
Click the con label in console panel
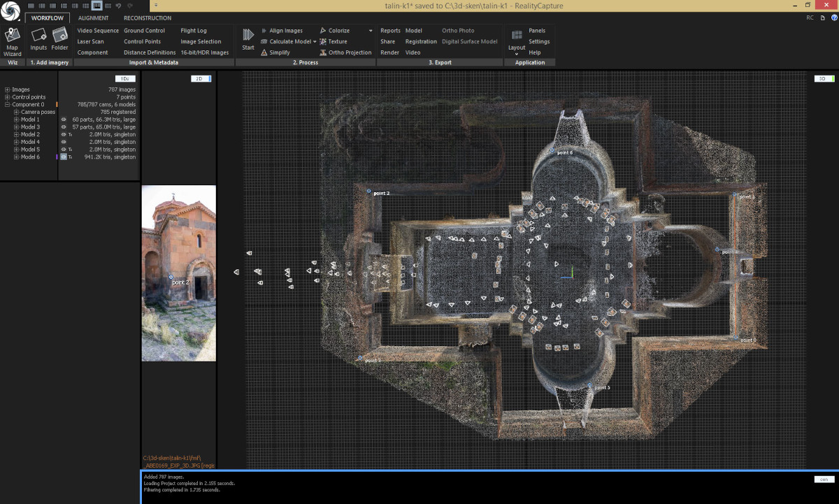[825, 479]
